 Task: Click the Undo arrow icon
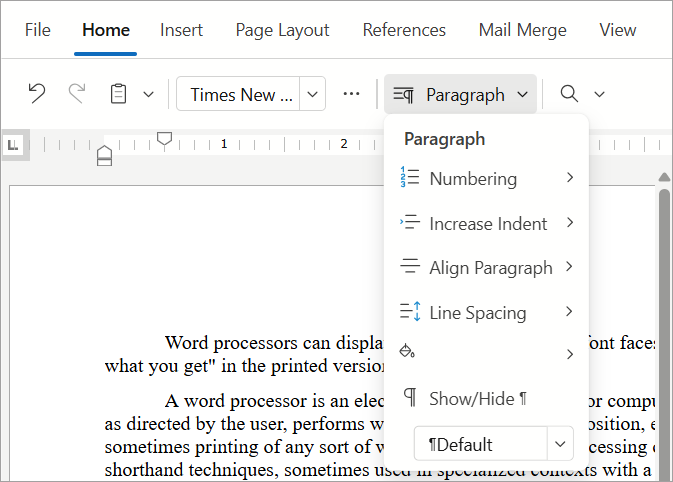tap(37, 94)
